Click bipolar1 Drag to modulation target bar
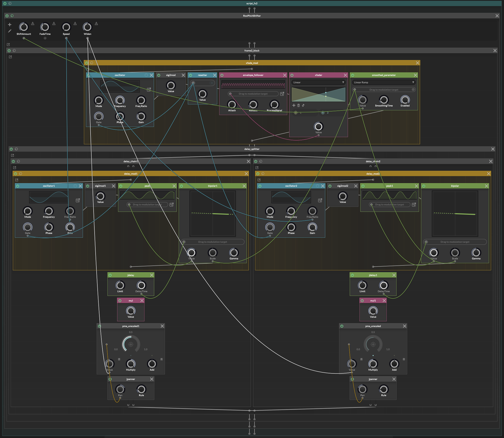This screenshot has width=504, height=438. tap(212, 242)
